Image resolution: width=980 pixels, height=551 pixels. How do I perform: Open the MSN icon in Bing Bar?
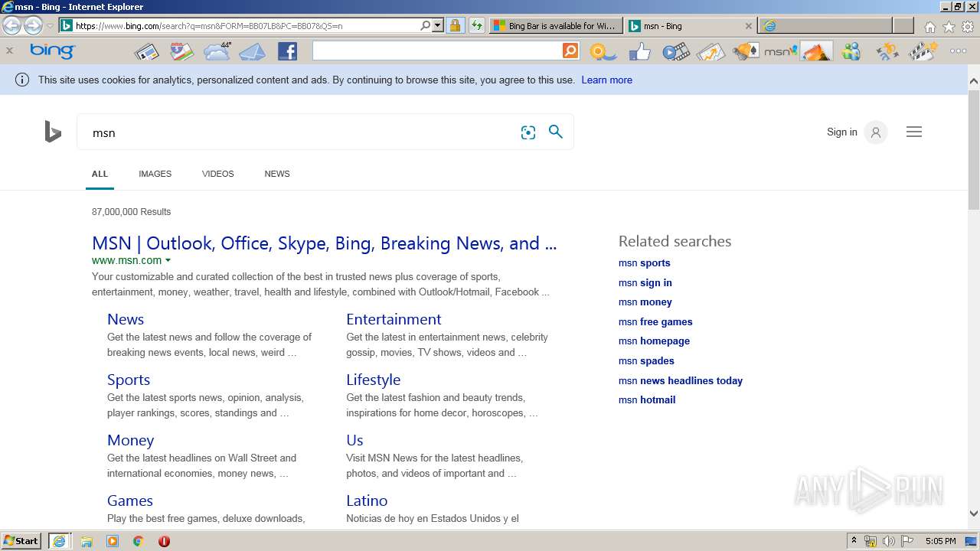click(780, 52)
